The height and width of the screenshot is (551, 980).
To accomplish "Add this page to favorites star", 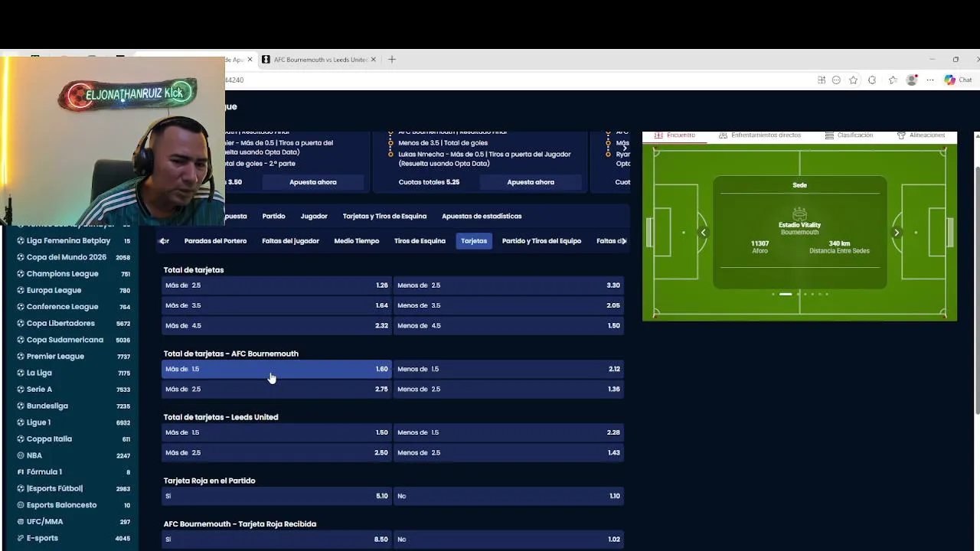I will click(854, 80).
